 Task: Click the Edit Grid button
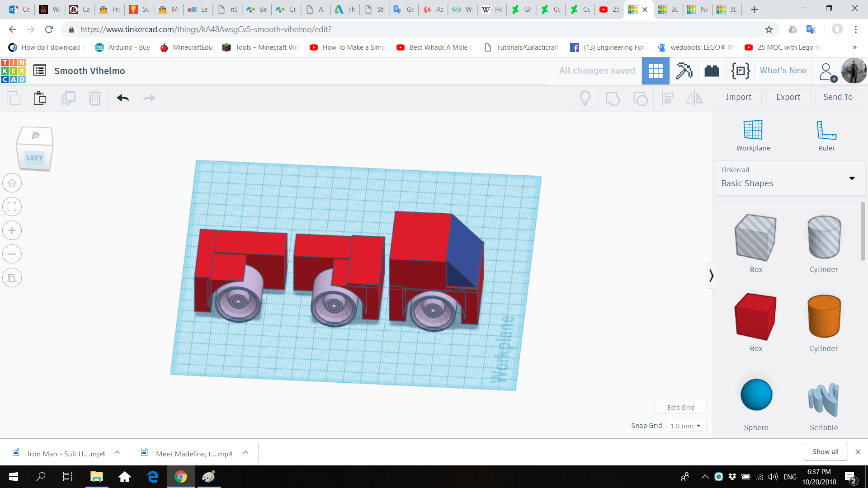[x=681, y=407]
